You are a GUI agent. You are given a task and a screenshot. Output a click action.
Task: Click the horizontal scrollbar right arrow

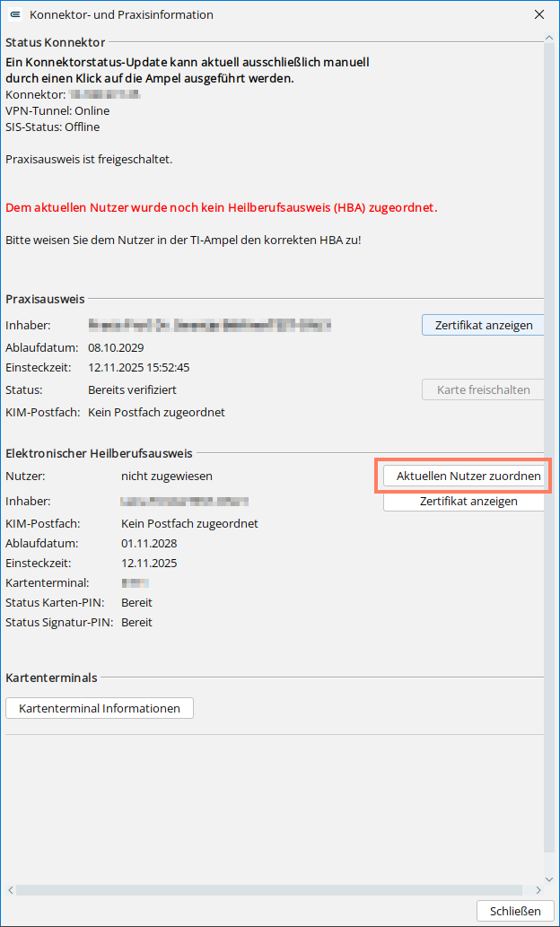[x=538, y=889]
